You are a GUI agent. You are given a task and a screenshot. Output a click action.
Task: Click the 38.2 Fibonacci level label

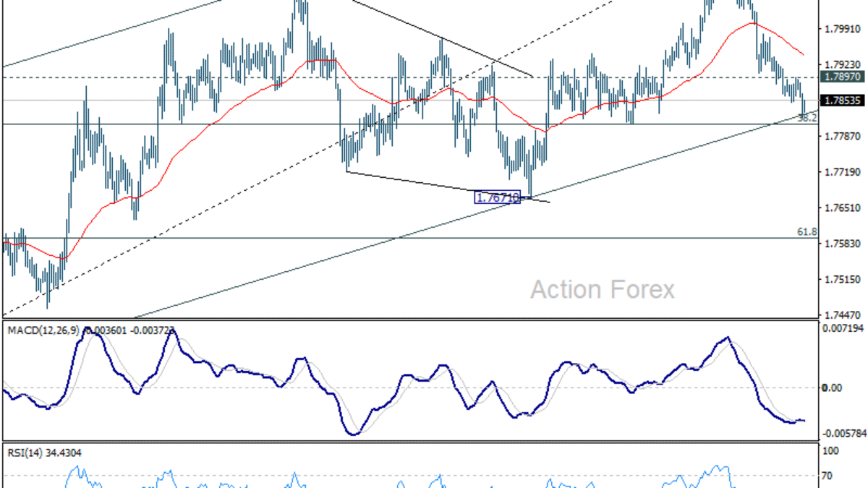(807, 118)
